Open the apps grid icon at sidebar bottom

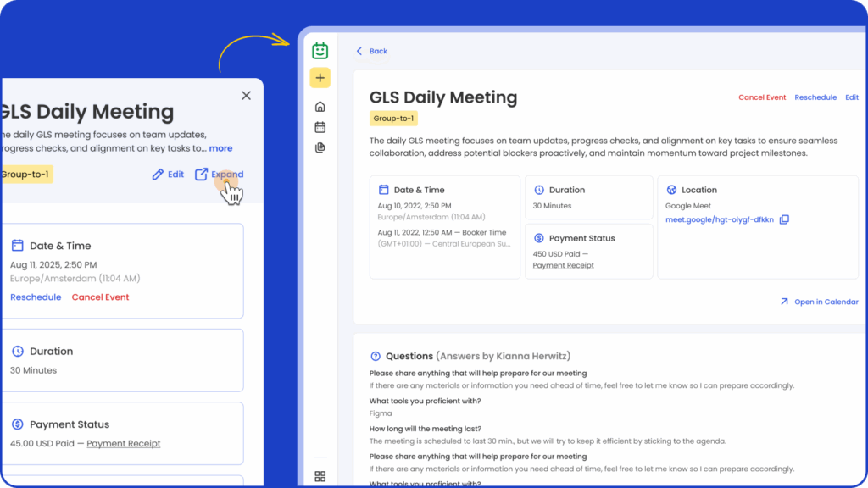point(320,476)
